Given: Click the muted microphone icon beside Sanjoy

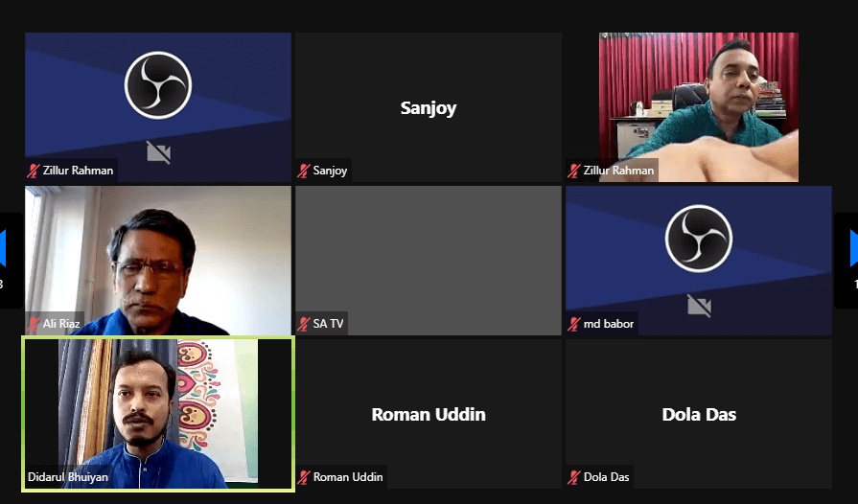Looking at the screenshot, I should tap(303, 171).
